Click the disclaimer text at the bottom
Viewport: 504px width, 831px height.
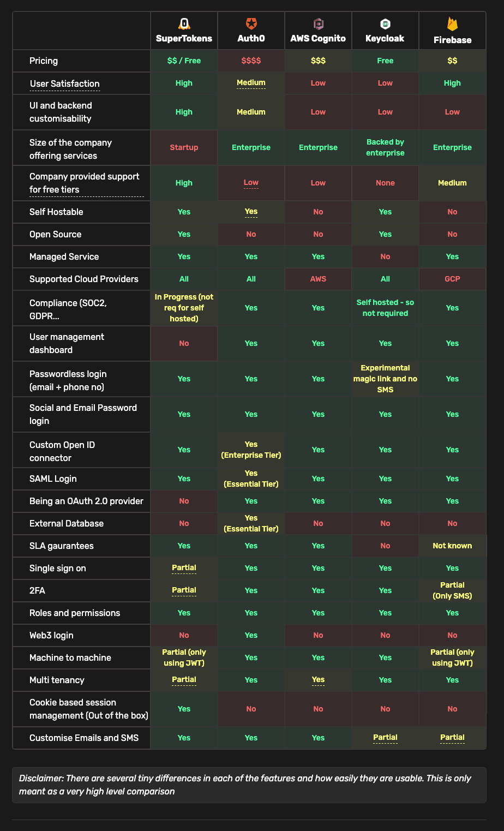[249, 784]
